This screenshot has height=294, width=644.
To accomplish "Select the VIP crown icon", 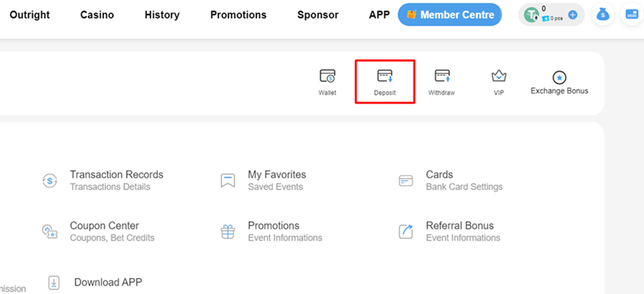I will [x=498, y=76].
